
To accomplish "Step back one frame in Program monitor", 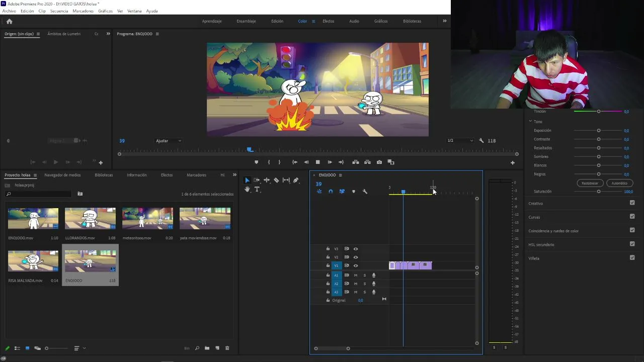I will click(306, 162).
